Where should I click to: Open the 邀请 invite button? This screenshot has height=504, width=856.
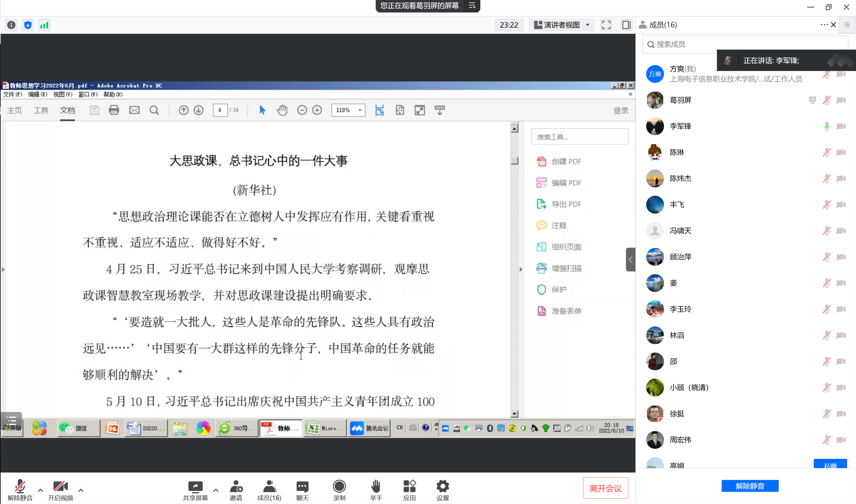pos(236,490)
